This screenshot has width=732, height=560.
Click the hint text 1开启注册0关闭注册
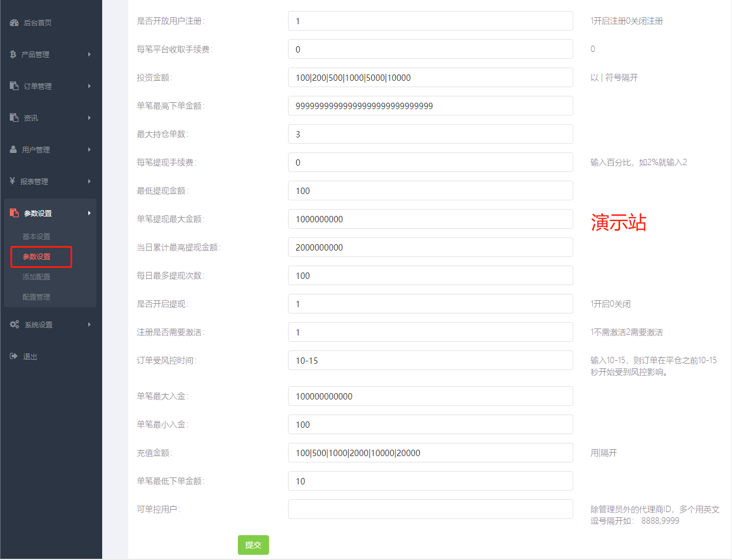click(x=626, y=21)
